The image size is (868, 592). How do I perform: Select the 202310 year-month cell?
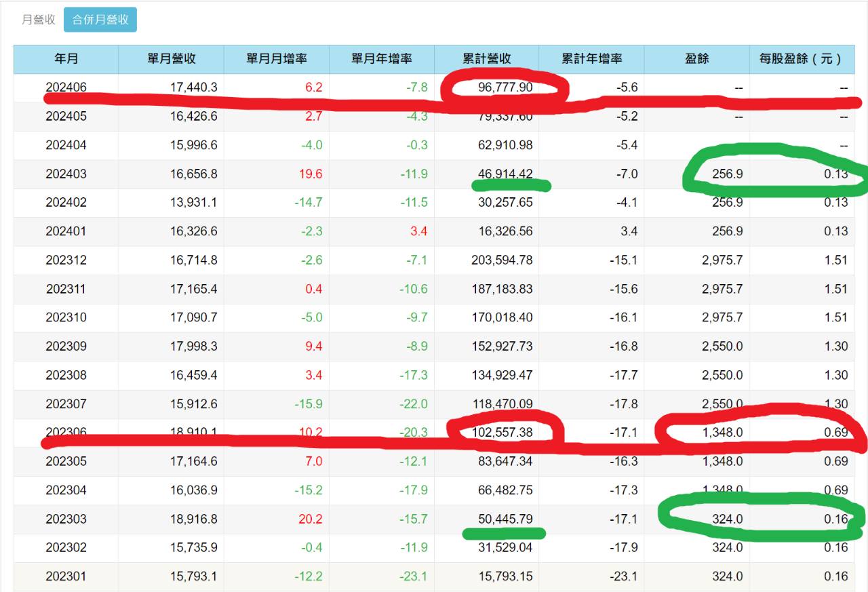[x=66, y=317]
